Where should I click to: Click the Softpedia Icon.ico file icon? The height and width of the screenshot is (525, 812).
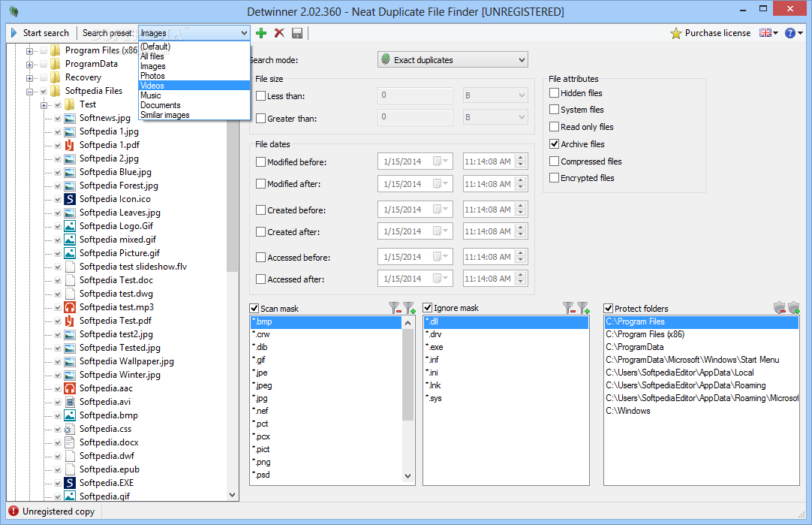[x=70, y=199]
